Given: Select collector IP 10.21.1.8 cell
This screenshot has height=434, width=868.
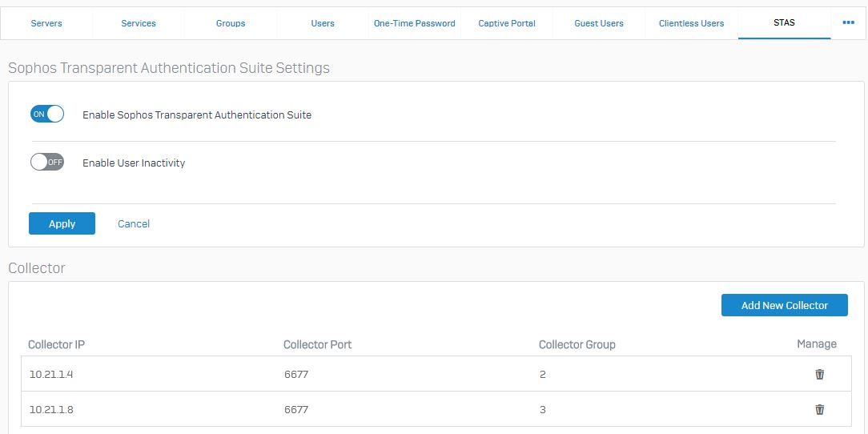Looking at the screenshot, I should point(51,410).
